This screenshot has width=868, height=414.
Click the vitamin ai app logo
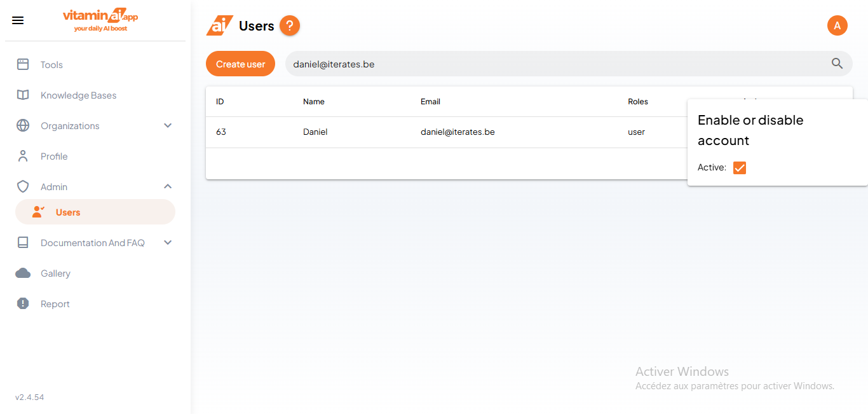click(x=100, y=19)
